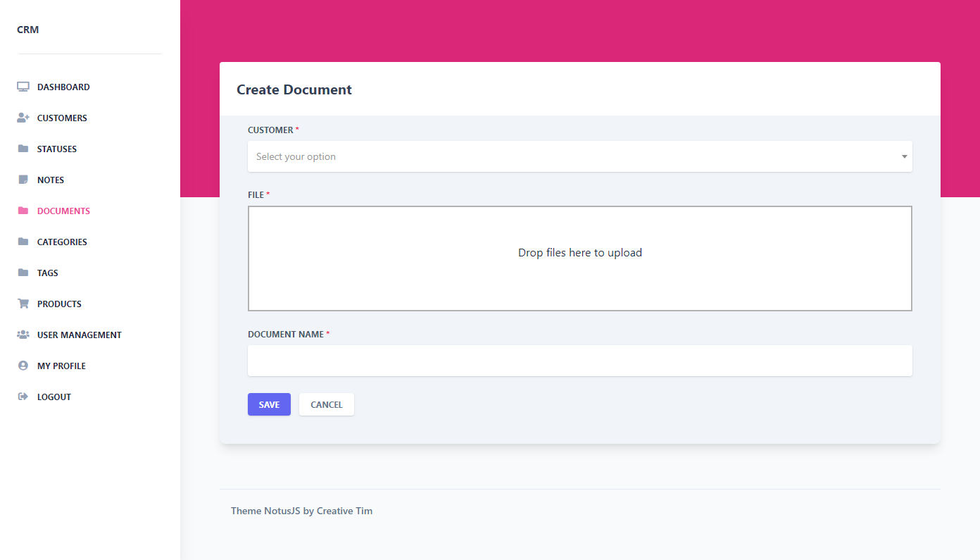This screenshot has height=560, width=980.
Task: Click the Categories folder icon
Action: click(23, 242)
